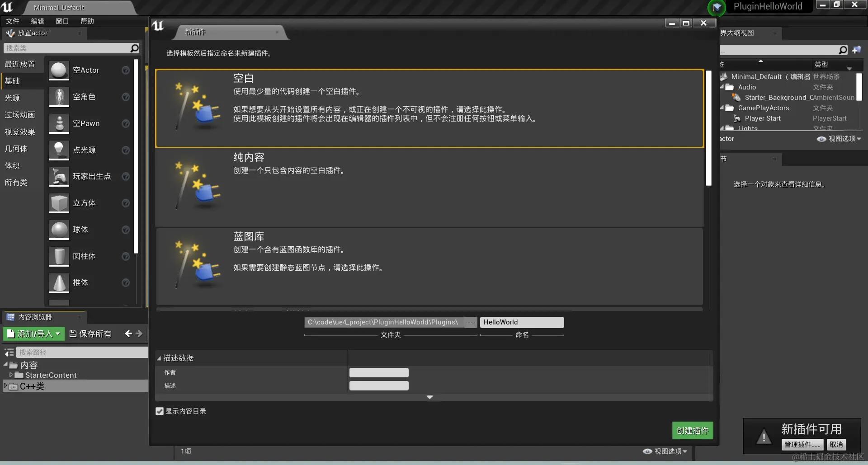Toggle the 显示内容目录 checkbox
The image size is (868, 465).
click(x=160, y=411)
